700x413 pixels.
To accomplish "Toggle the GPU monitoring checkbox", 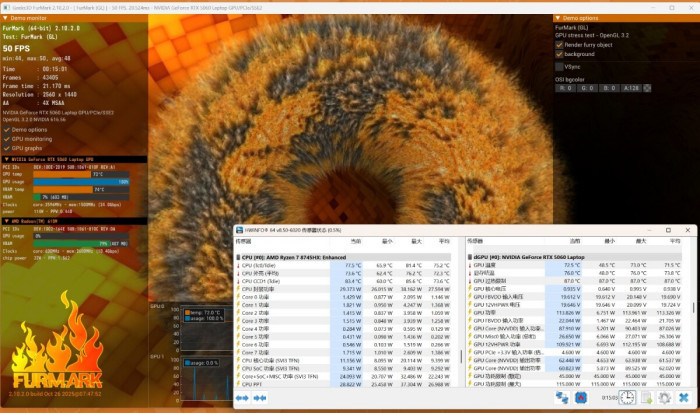I will (x=7, y=139).
